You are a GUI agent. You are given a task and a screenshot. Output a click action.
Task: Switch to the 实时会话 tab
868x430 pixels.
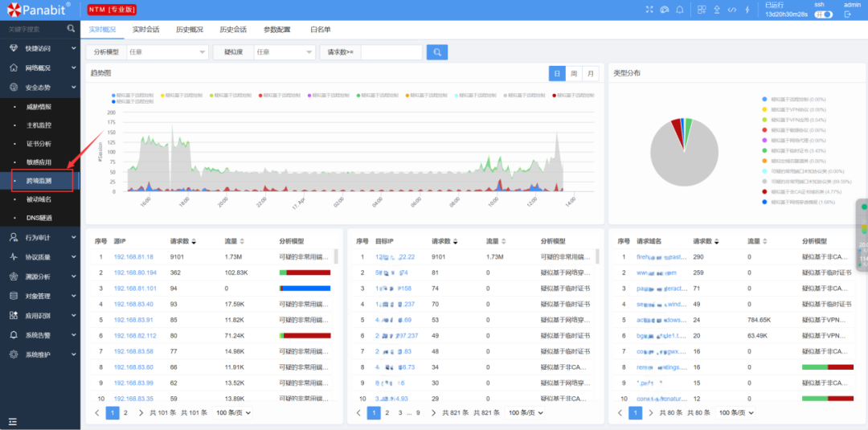click(x=146, y=29)
